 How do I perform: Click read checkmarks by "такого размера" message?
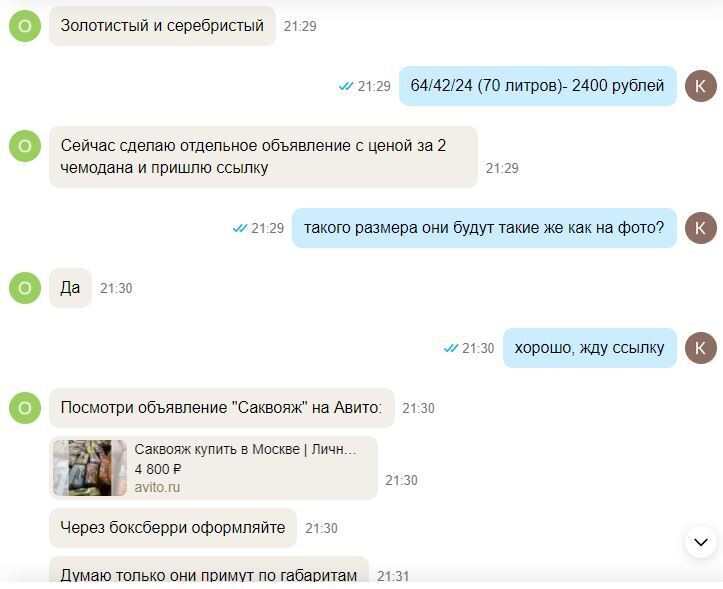240,228
